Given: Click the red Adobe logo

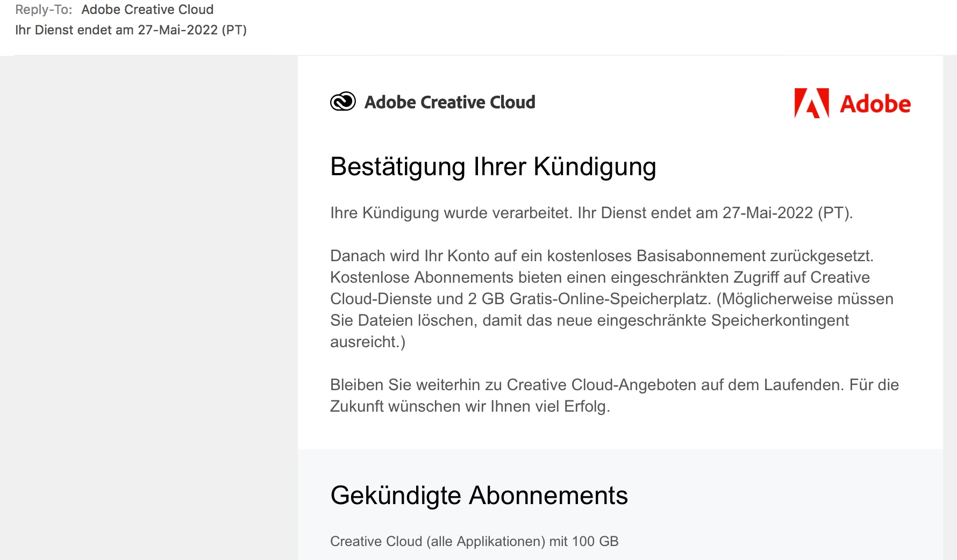Looking at the screenshot, I should click(x=852, y=103).
